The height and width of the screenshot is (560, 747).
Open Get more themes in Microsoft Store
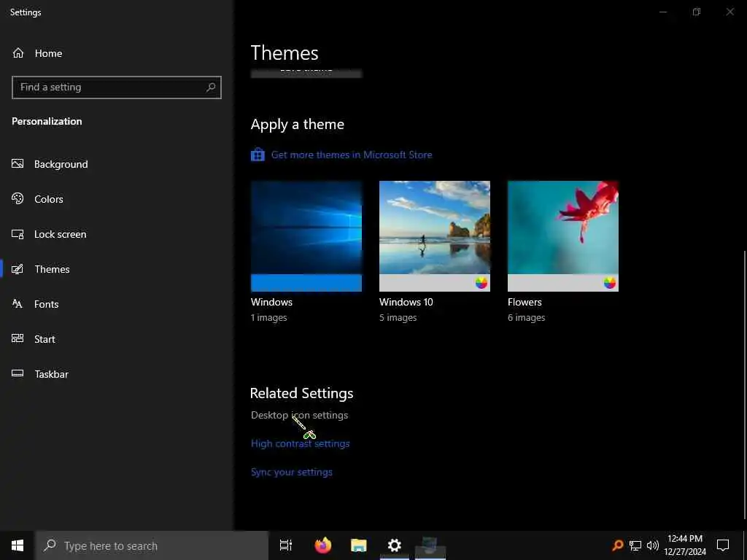pyautogui.click(x=352, y=155)
